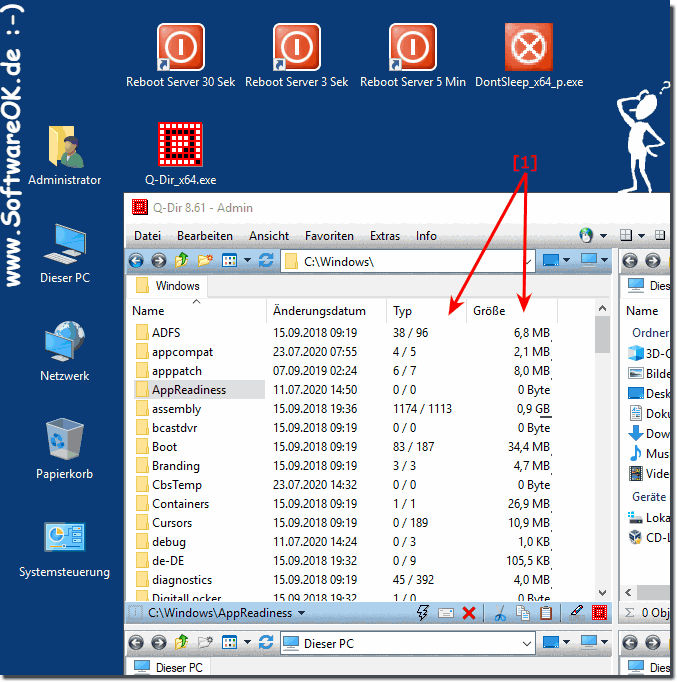This screenshot has width=677, height=682.
Task: Expand the blue monitor dropdown in lower-left pane
Action: click(566, 642)
